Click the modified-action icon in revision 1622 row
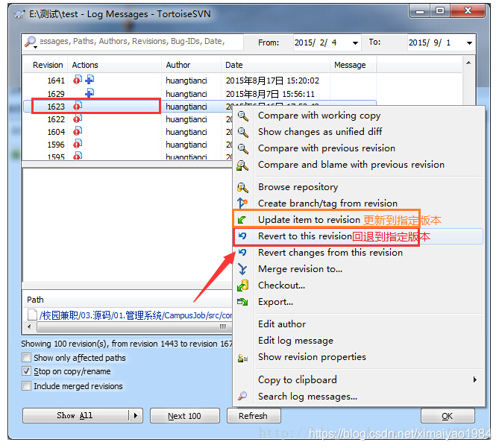This screenshot has width=499, height=448. 78,119
